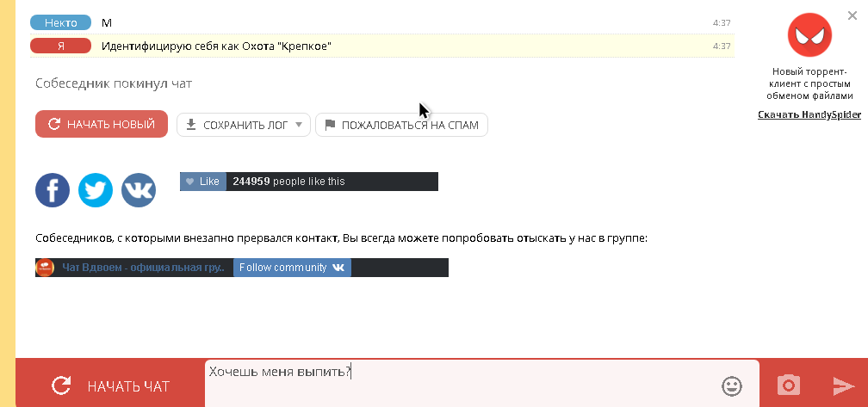Click the HandySpider red spider ad icon

point(809,34)
